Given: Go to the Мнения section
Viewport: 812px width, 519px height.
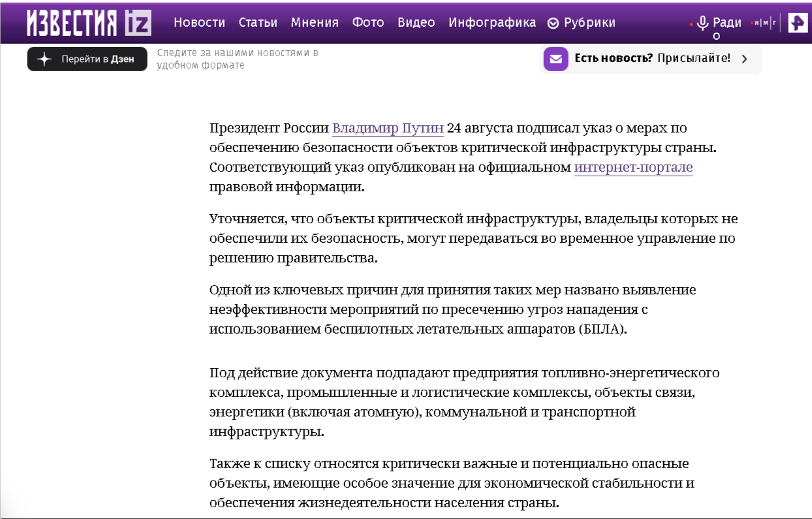Looking at the screenshot, I should [315, 22].
